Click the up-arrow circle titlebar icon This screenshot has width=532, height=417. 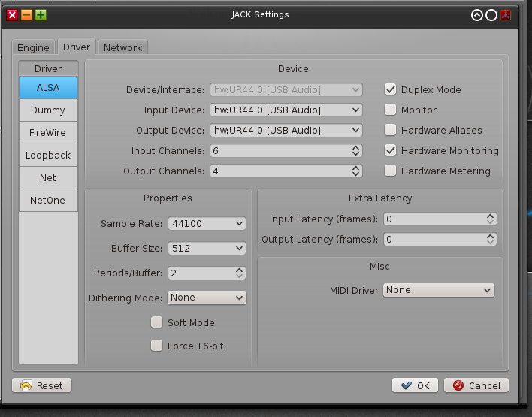pos(476,14)
